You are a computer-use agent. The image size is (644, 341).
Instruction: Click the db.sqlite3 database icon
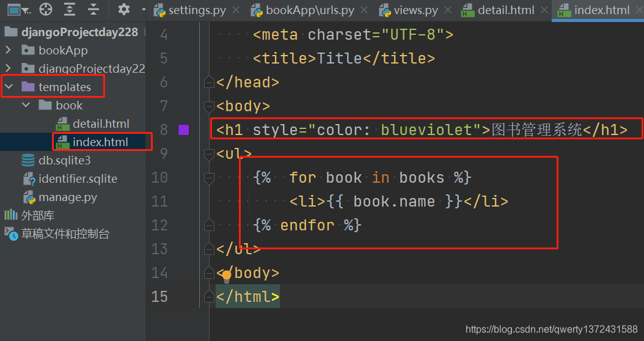pyautogui.click(x=28, y=160)
